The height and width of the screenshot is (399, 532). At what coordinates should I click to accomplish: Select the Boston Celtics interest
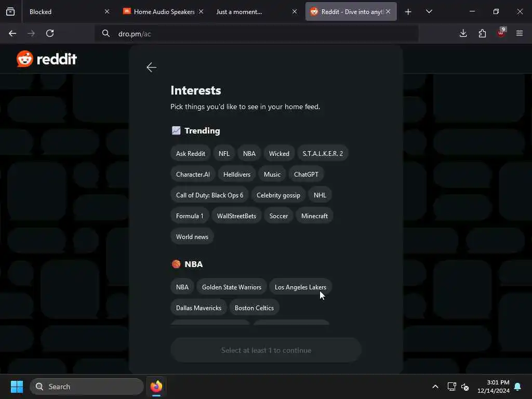point(254,308)
